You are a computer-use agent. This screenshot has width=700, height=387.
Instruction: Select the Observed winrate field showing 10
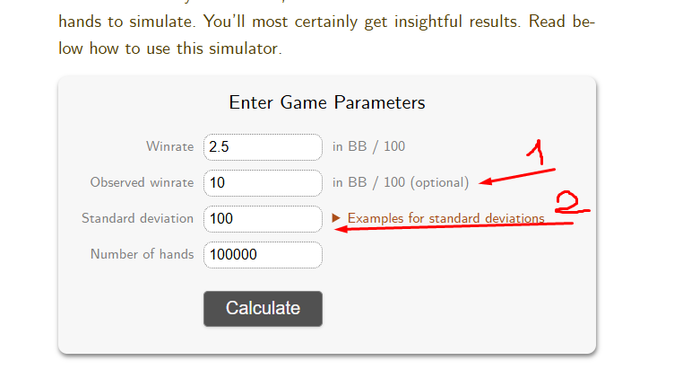point(263,183)
